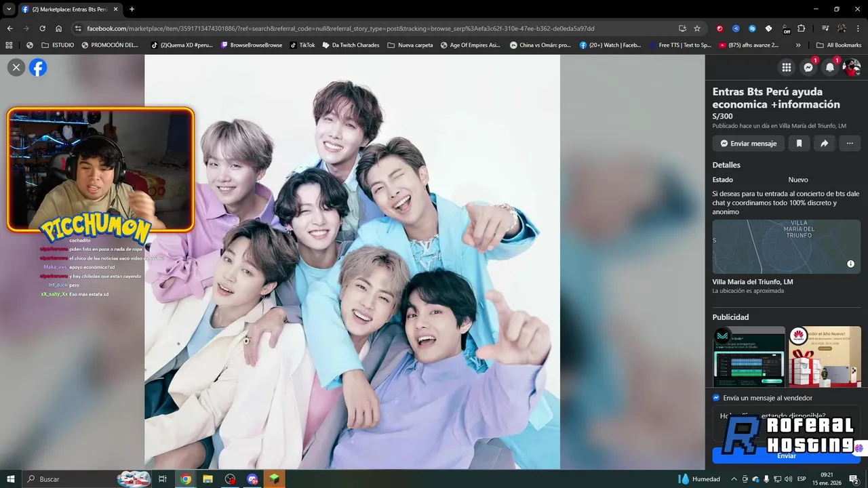Save the listing with bookmark icon

tap(799, 144)
